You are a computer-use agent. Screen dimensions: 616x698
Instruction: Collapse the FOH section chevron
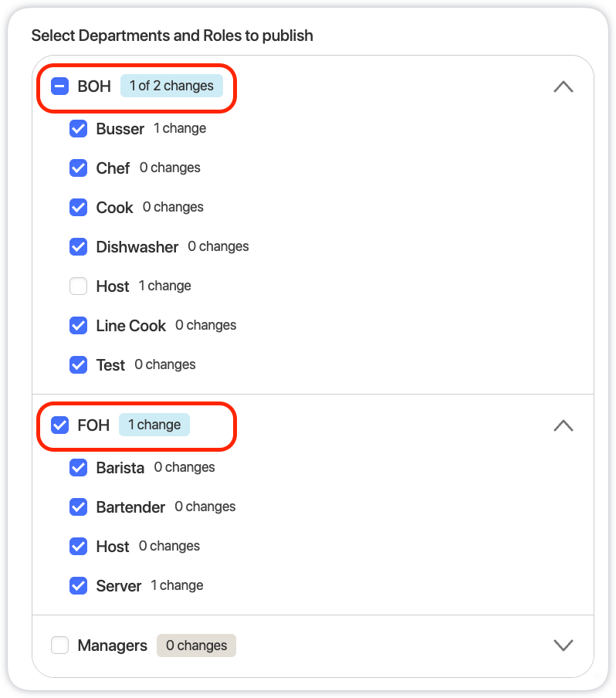[564, 425]
